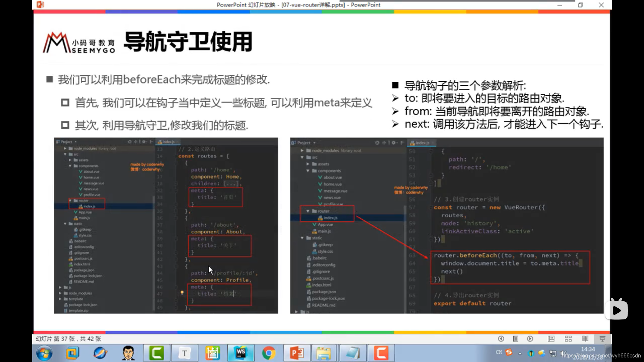
Task: Click the Slide Show view button
Action: [x=602, y=339]
